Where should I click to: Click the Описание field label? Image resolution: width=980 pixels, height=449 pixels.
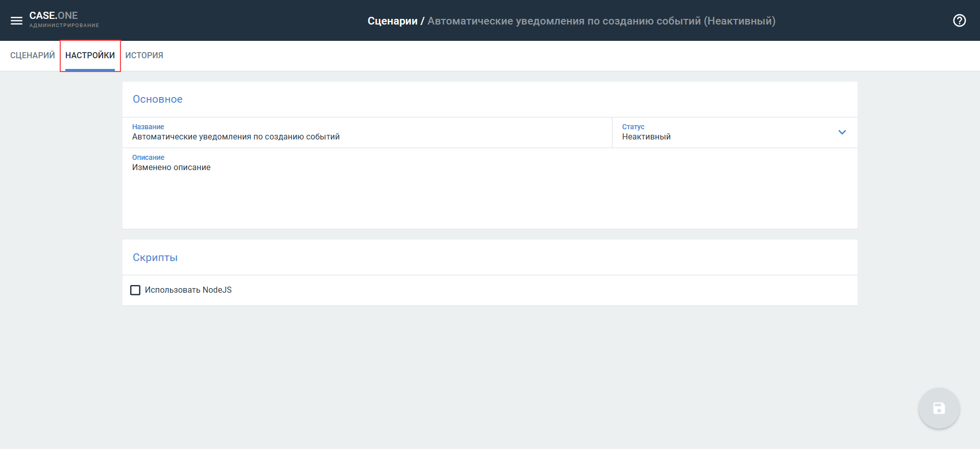(x=148, y=157)
